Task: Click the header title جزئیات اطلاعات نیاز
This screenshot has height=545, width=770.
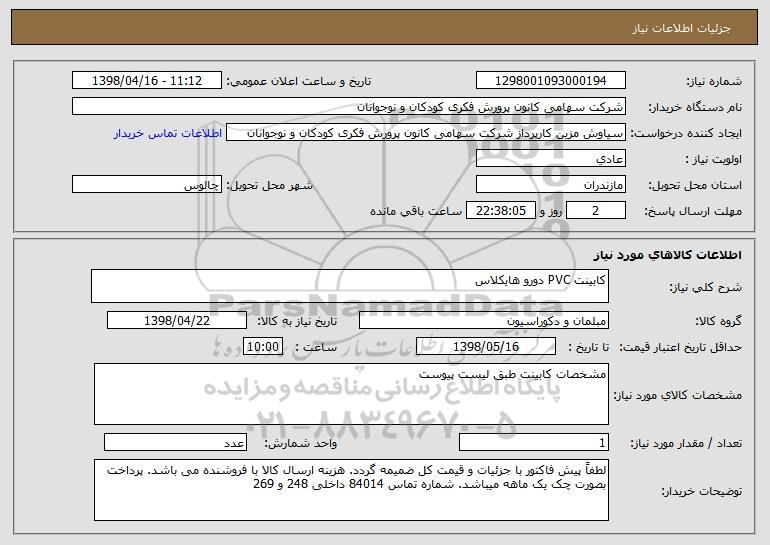Action: (681, 28)
